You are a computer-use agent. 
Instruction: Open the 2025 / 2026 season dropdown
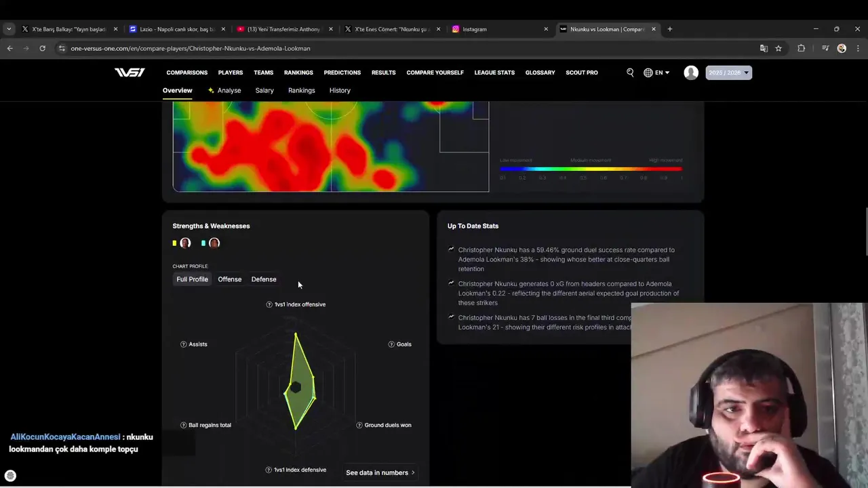click(x=729, y=73)
